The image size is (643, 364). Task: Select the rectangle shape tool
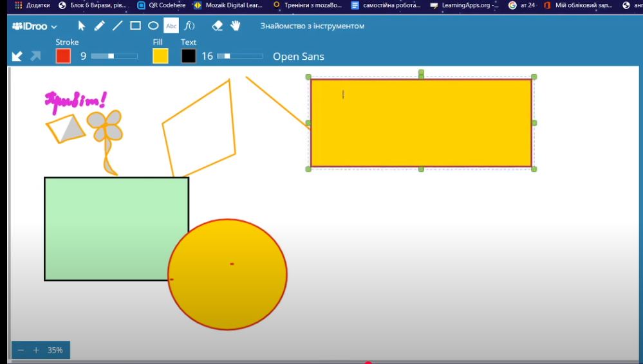pyautogui.click(x=135, y=26)
